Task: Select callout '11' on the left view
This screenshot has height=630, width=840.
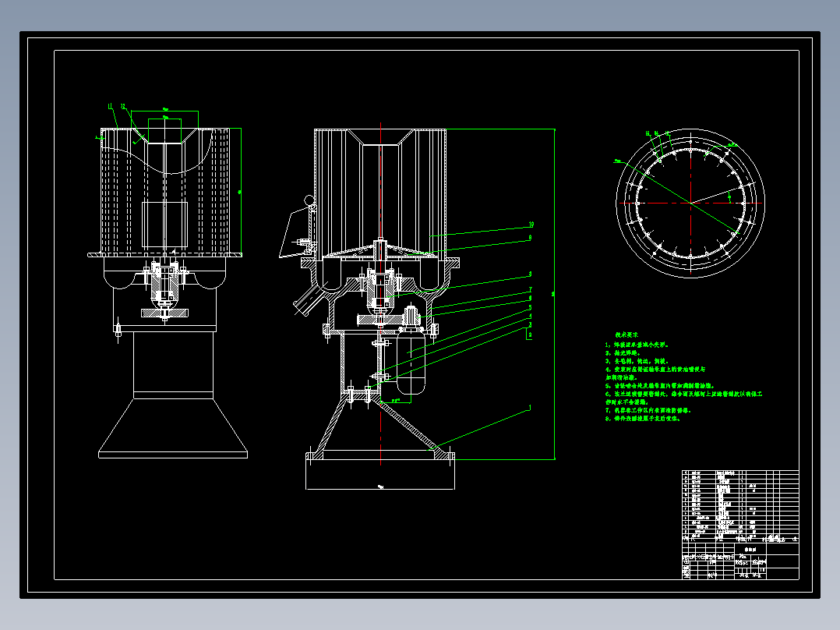Action: 111,106
